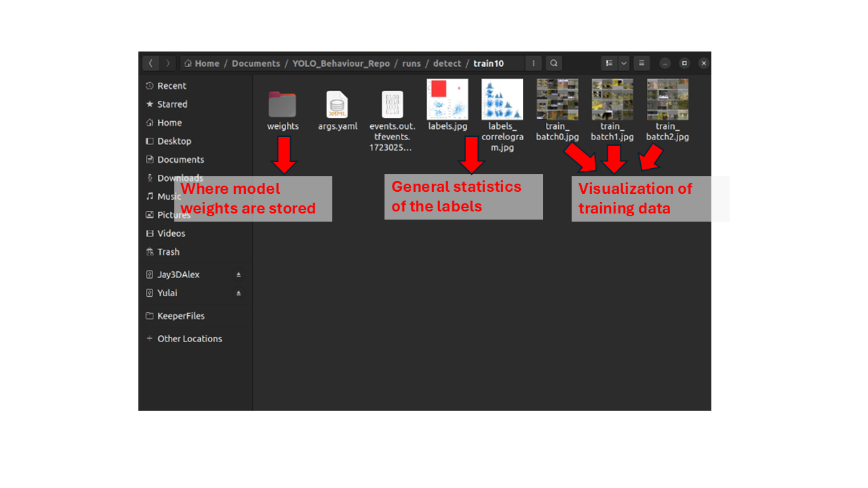Select the train_batch2.jpg thumbnail

click(x=667, y=99)
